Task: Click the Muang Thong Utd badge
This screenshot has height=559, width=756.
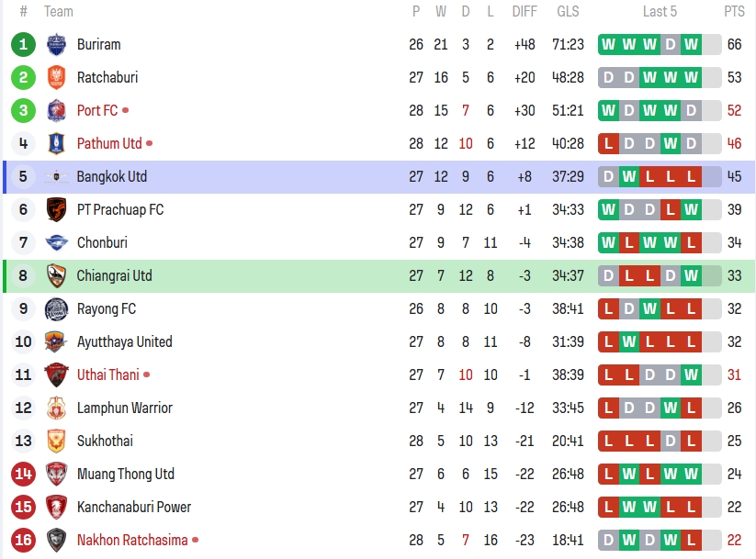Action: [x=56, y=474]
